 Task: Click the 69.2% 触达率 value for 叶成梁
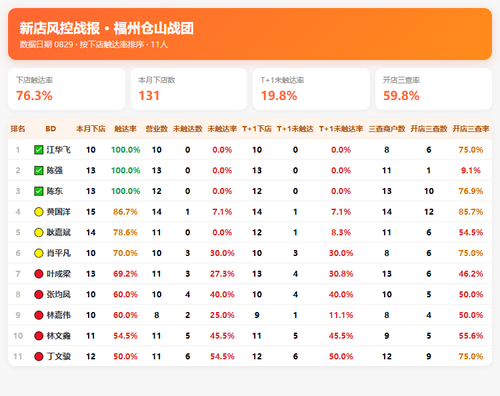[x=125, y=274]
